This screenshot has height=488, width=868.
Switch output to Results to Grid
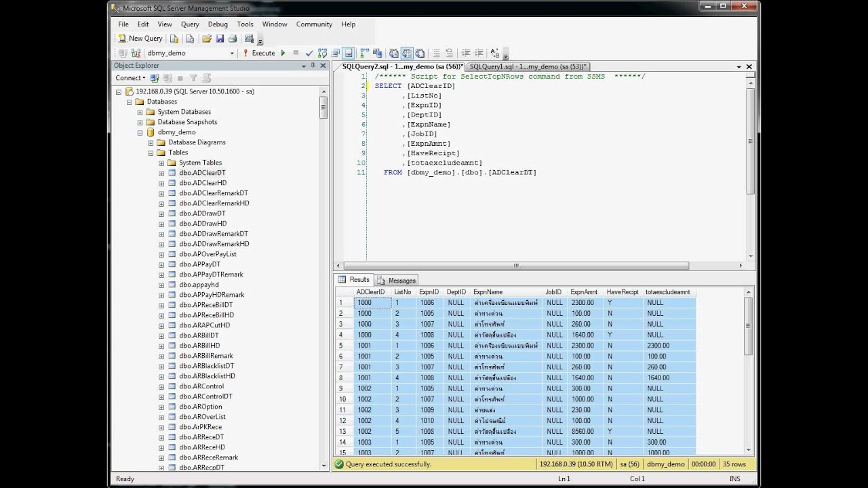click(x=407, y=53)
